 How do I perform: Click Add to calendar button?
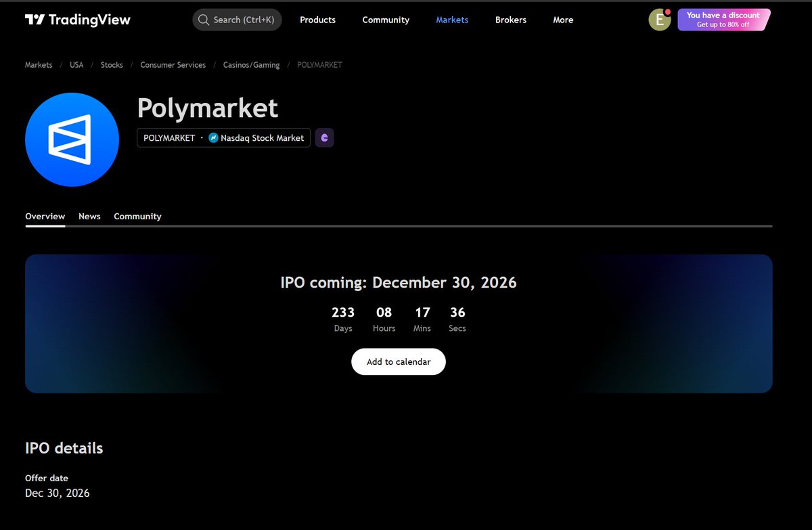(399, 361)
